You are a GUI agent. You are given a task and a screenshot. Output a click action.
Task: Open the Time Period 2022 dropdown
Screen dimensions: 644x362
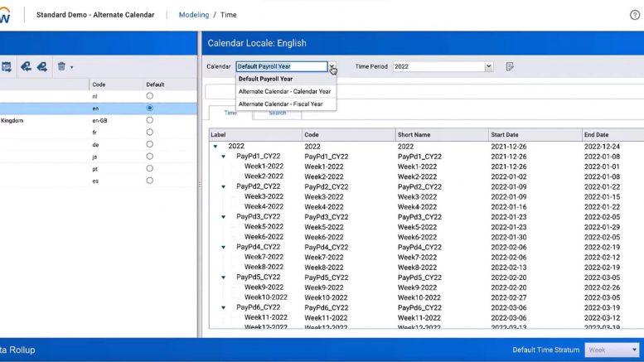488,66
